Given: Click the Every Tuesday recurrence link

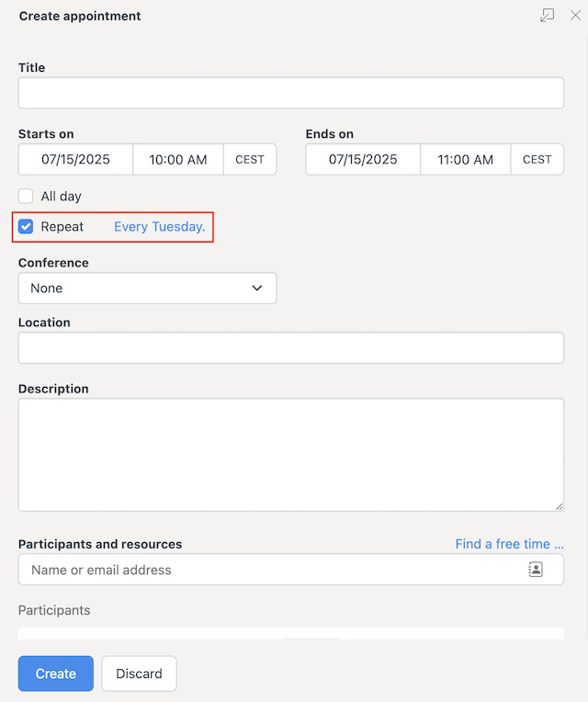Looking at the screenshot, I should click(x=159, y=227).
